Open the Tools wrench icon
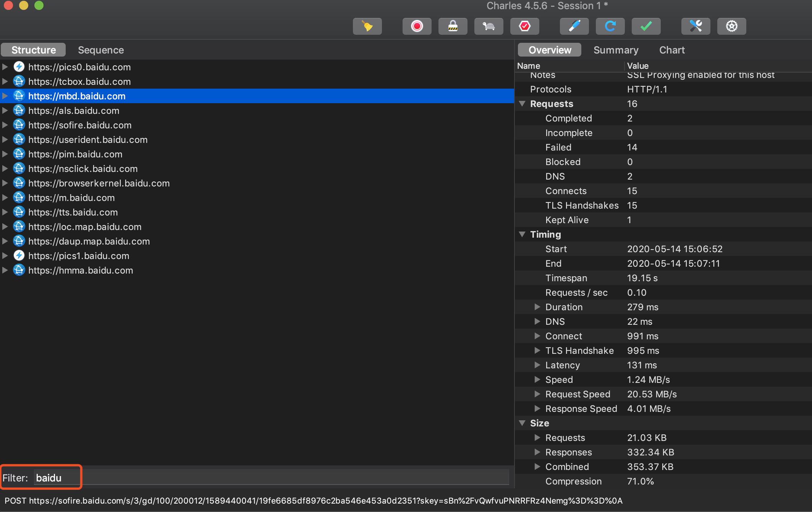Screen dimensions: 812x512 696,26
